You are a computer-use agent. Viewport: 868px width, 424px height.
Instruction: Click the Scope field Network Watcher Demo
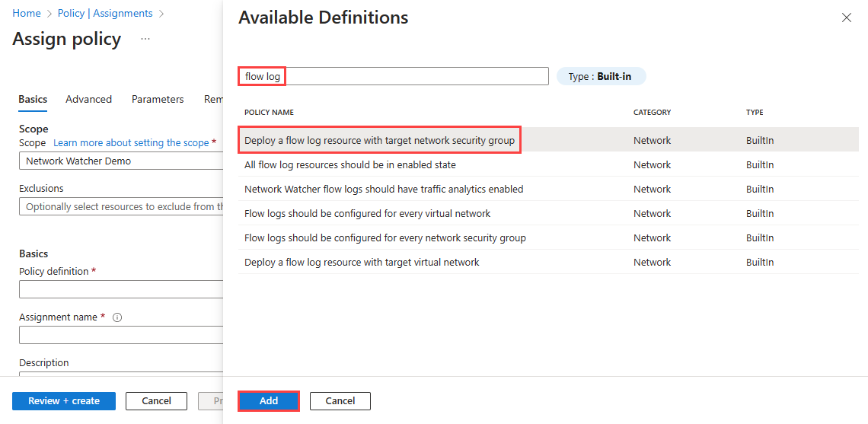tap(122, 161)
